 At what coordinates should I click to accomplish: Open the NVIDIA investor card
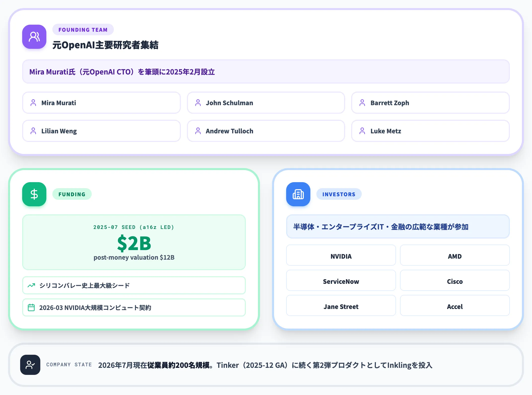pyautogui.click(x=341, y=255)
